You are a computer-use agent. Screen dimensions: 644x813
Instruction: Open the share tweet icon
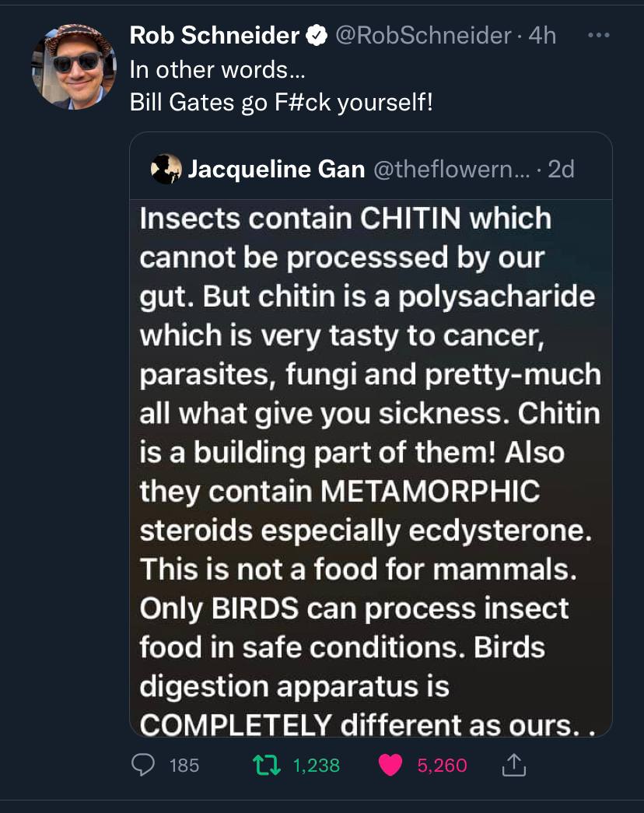[514, 766]
